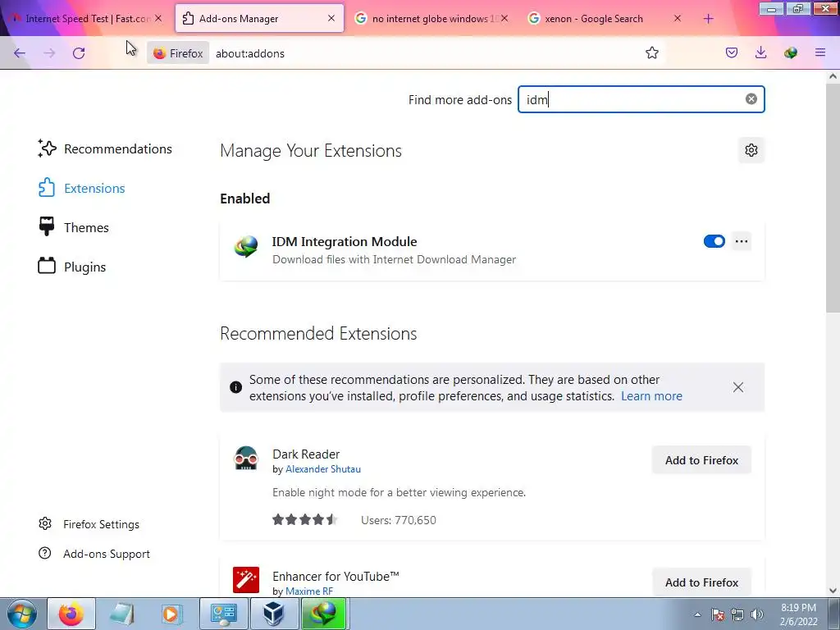Open Maxime RF author link
Screen dimensions: 840x630
[x=309, y=591]
